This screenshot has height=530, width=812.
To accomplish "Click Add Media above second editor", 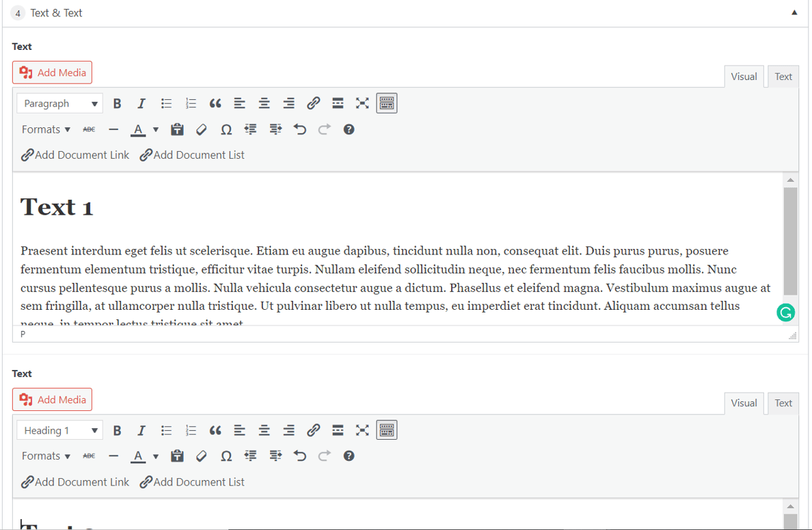I will (x=53, y=399).
